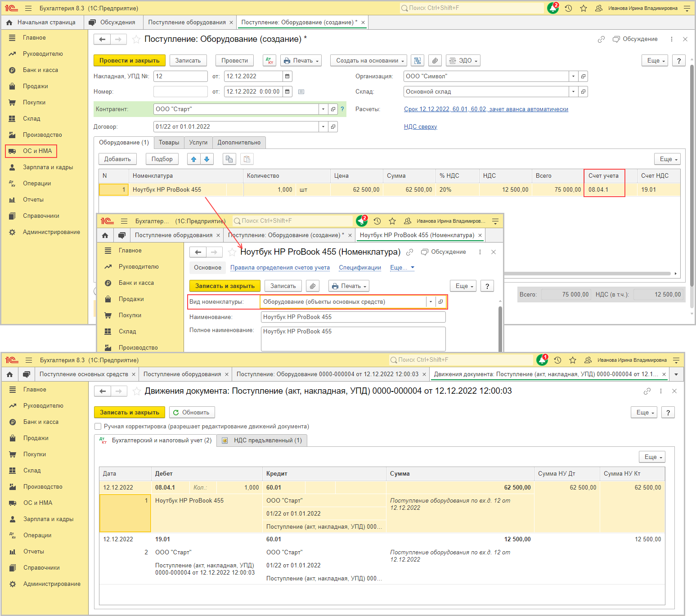Enable the Ручная корректировка checkbox

pyautogui.click(x=98, y=427)
